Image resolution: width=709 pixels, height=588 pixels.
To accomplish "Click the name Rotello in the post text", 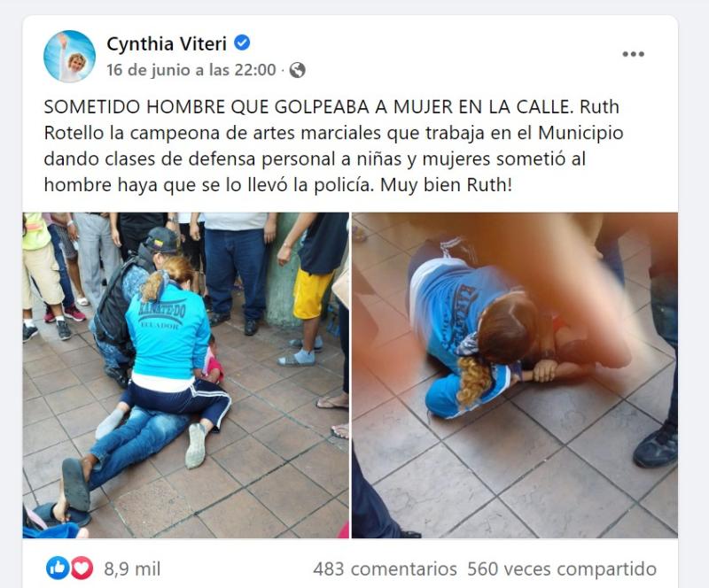I will click(x=74, y=133).
